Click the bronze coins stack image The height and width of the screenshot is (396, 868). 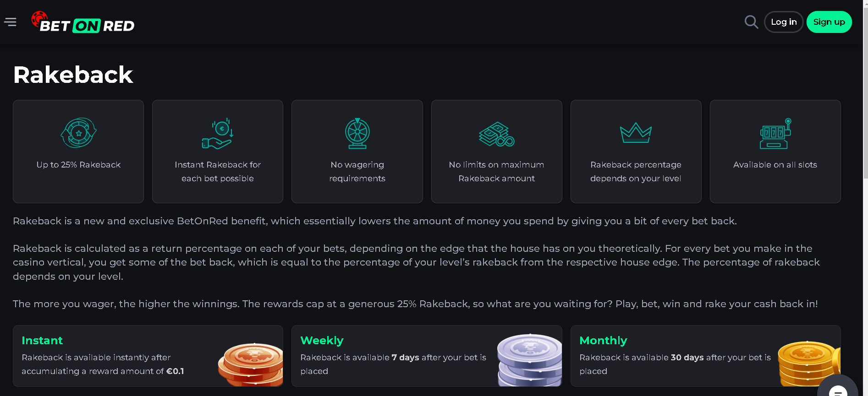pos(251,364)
